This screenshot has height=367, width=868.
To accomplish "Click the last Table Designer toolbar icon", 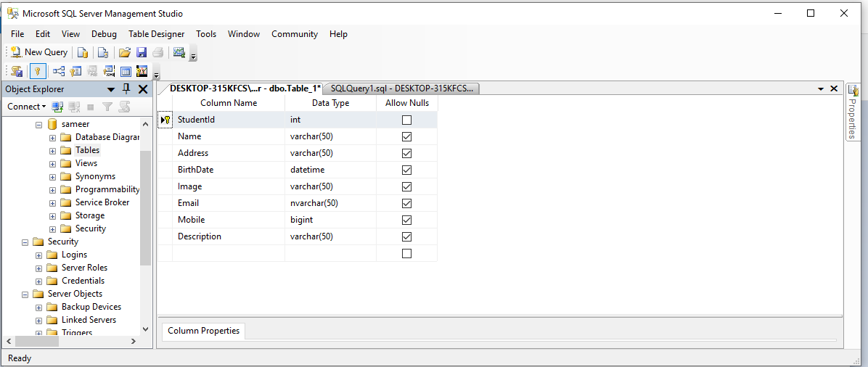I will (142, 71).
